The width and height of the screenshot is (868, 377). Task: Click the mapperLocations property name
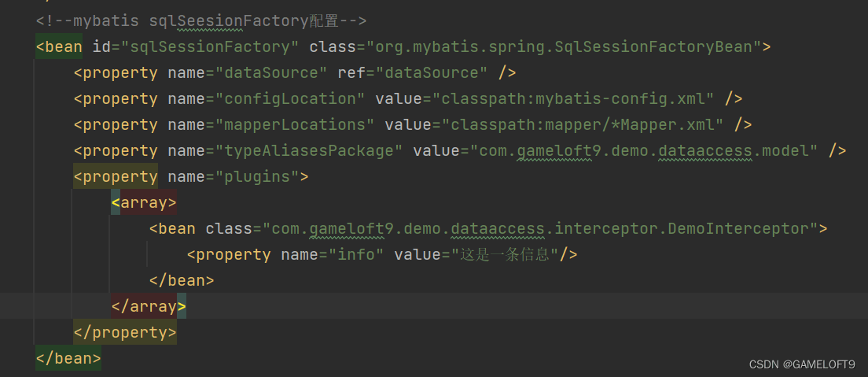point(295,125)
